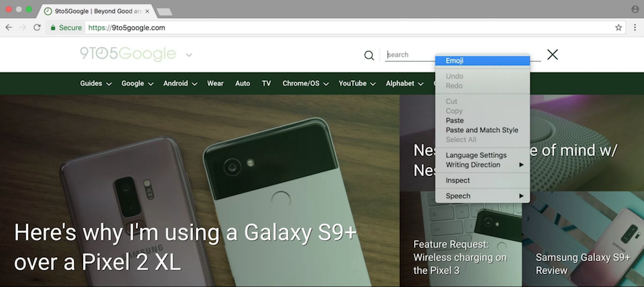The height and width of the screenshot is (287, 644).
Task: Bookmark this page with the star icon
Action: pyautogui.click(x=618, y=28)
